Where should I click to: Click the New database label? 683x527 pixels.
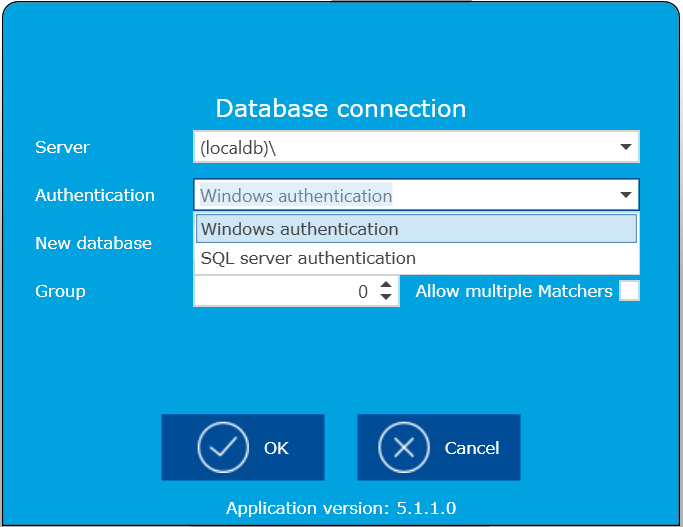[93, 243]
